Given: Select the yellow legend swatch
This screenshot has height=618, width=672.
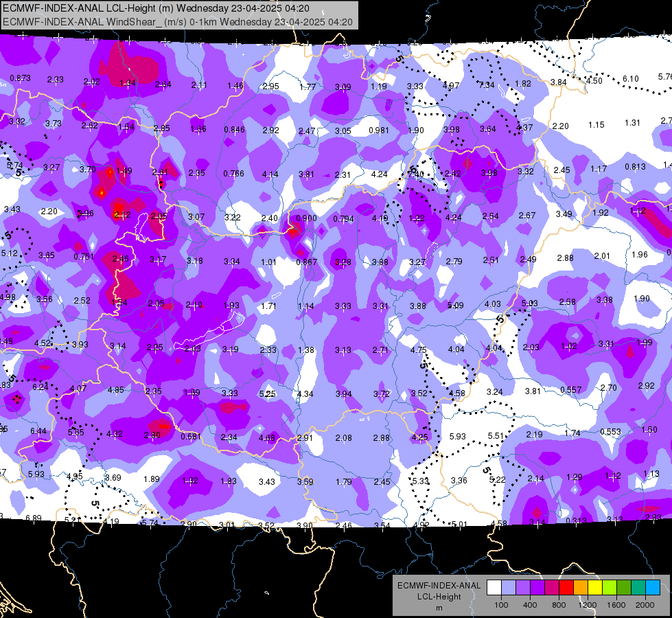Looking at the screenshot, I should pos(595,588).
